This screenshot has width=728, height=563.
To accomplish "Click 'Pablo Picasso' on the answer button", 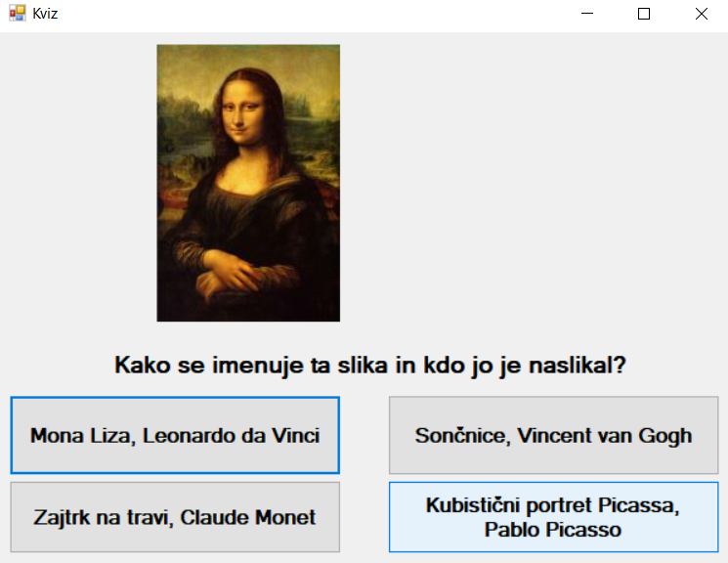I will (553, 530).
